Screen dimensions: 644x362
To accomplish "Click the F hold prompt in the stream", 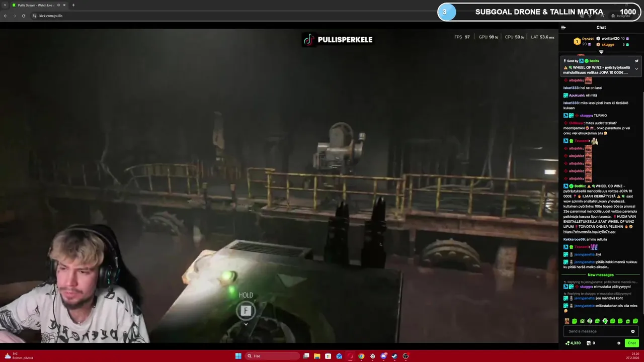I will click(x=246, y=311).
